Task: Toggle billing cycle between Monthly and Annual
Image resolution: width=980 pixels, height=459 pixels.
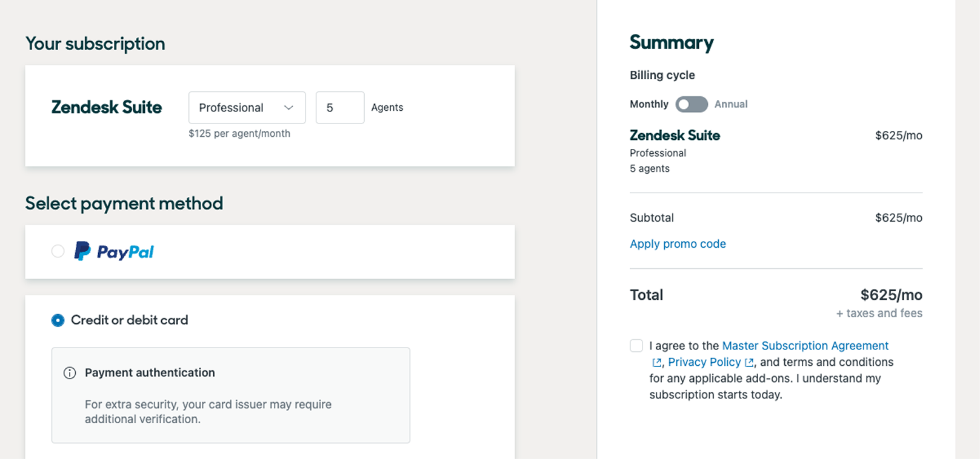Action: pyautogui.click(x=692, y=104)
